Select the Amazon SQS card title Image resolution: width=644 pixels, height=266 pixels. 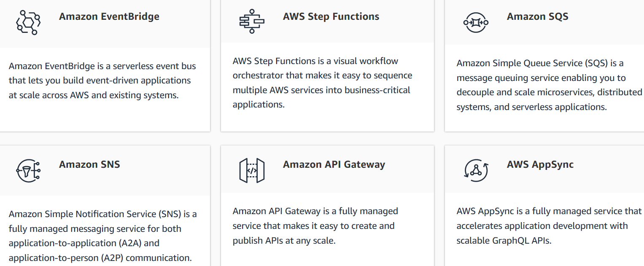[x=537, y=17]
